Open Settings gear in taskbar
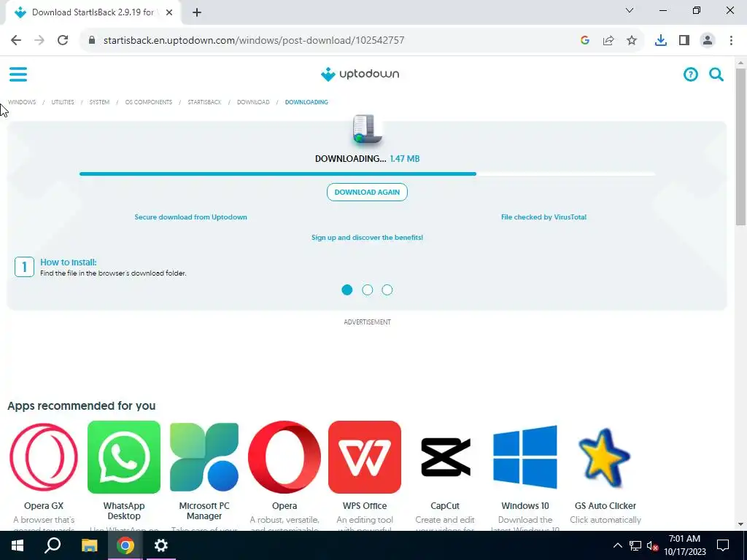Viewport: 747px width, 560px height. [161, 545]
